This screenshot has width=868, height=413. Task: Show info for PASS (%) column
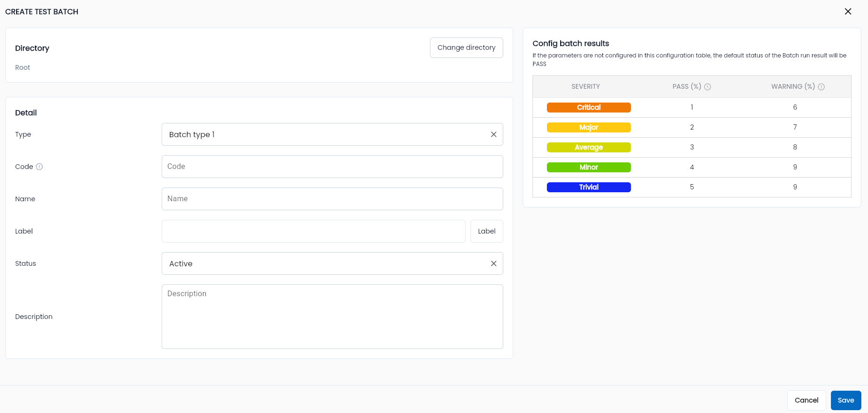point(708,87)
